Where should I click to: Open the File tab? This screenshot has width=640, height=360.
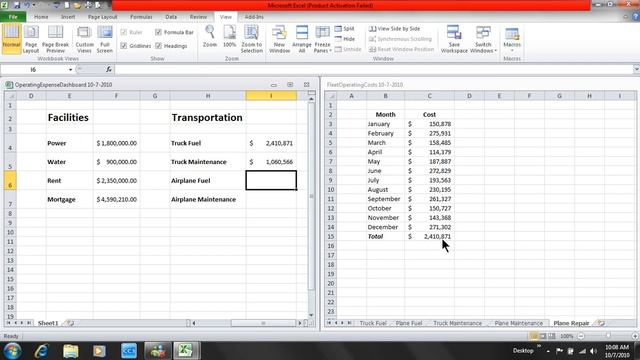[13, 17]
